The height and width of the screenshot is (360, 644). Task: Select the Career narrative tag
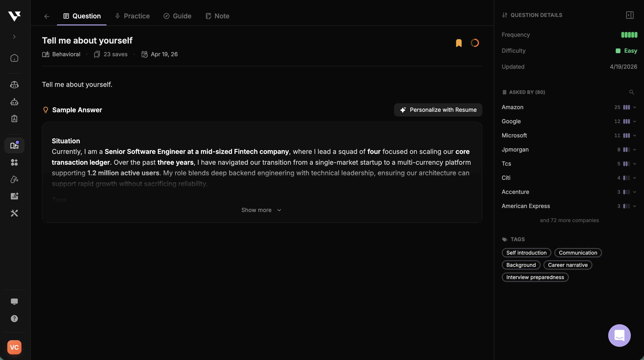(x=568, y=265)
